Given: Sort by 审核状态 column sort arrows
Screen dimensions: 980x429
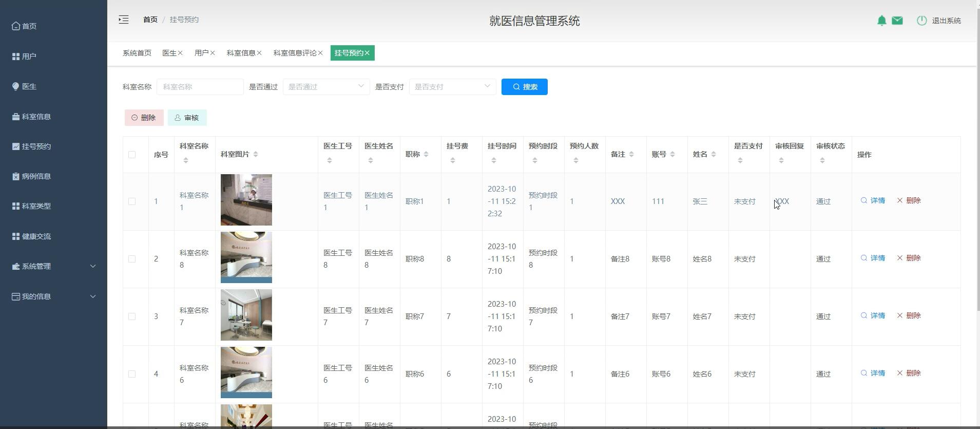Looking at the screenshot, I should [822, 160].
